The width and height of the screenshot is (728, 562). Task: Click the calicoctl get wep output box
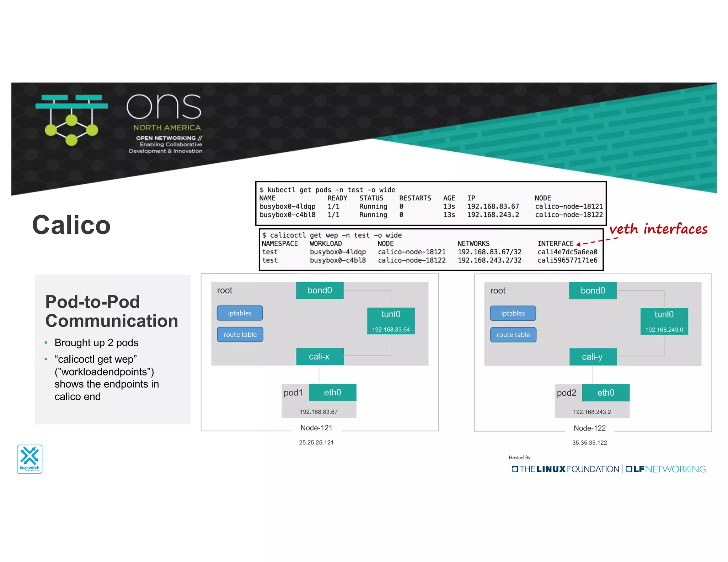tap(430, 249)
